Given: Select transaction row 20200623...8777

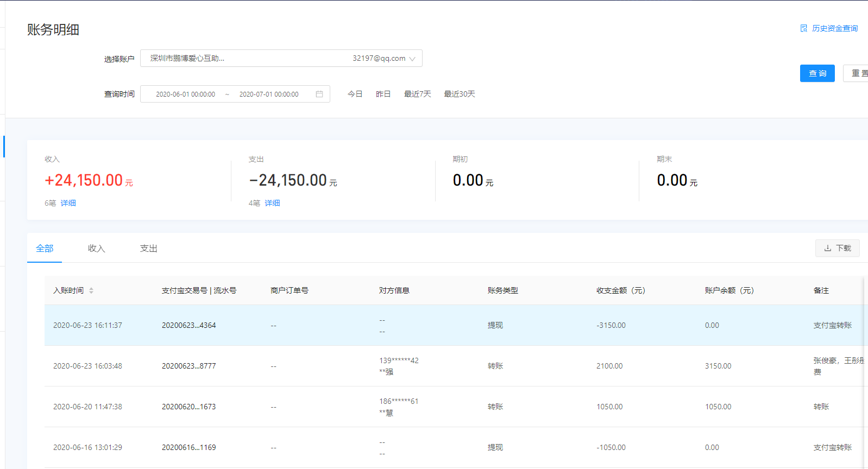Looking at the screenshot, I should tap(188, 366).
